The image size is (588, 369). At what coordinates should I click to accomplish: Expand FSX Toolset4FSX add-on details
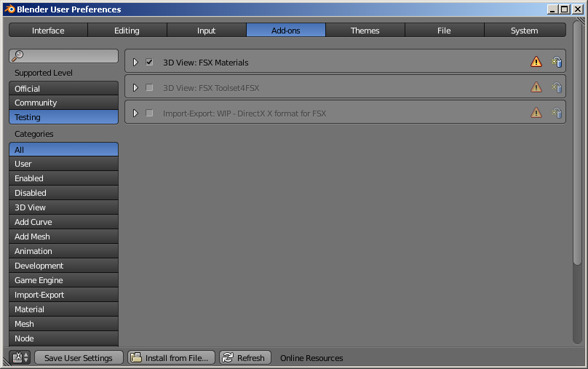click(x=135, y=87)
